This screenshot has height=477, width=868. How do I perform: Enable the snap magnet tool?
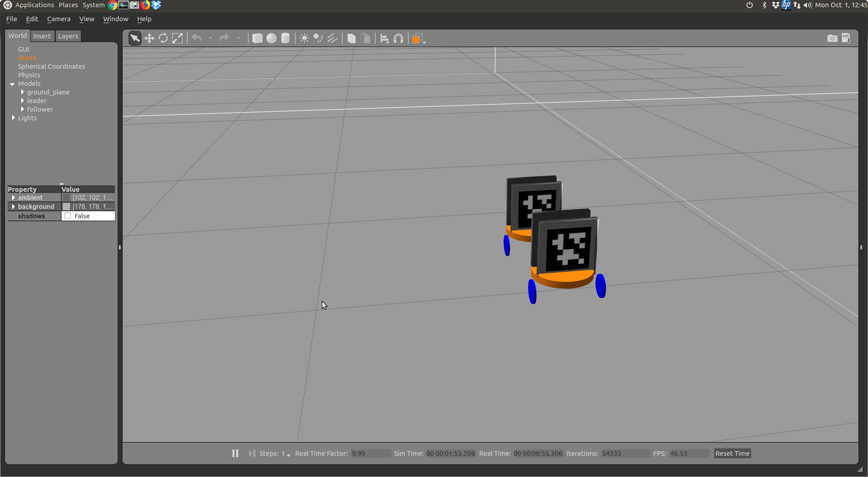[x=398, y=38]
